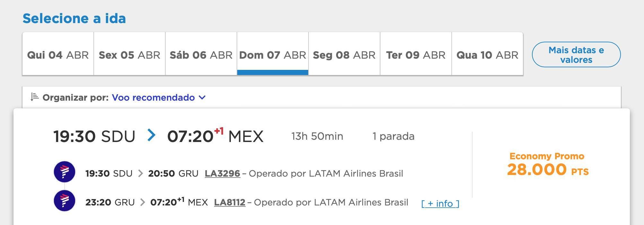Pick the Qua 10 ABR date tab

[487, 54]
